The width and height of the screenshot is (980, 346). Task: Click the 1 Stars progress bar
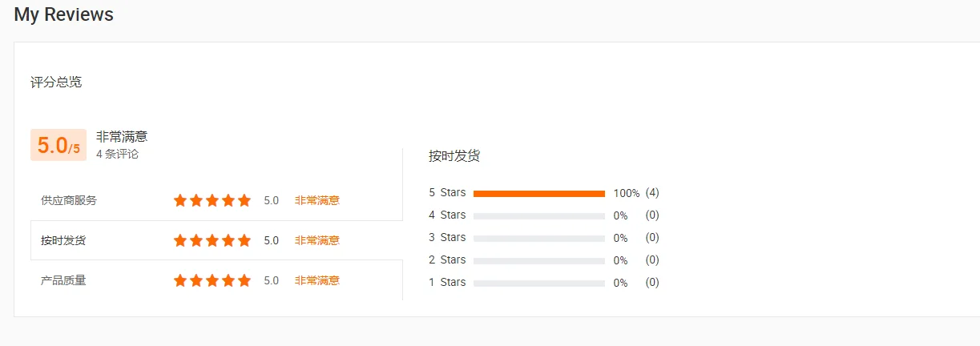click(x=538, y=283)
